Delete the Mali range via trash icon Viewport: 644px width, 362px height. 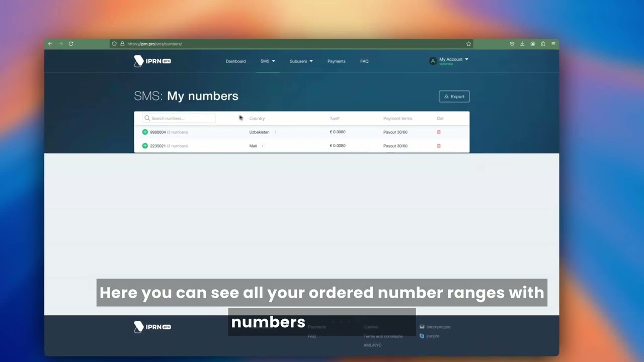click(439, 146)
